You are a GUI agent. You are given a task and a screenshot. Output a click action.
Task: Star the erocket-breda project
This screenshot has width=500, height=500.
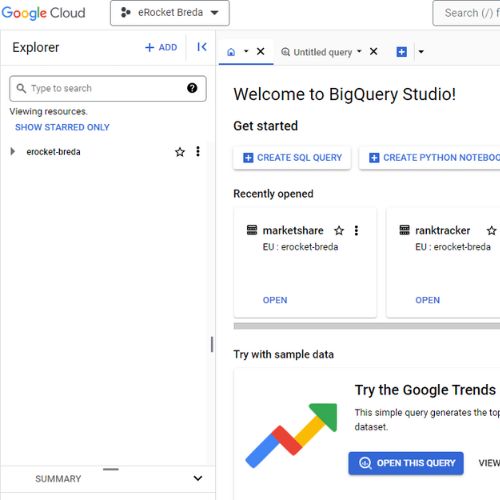[x=180, y=152]
